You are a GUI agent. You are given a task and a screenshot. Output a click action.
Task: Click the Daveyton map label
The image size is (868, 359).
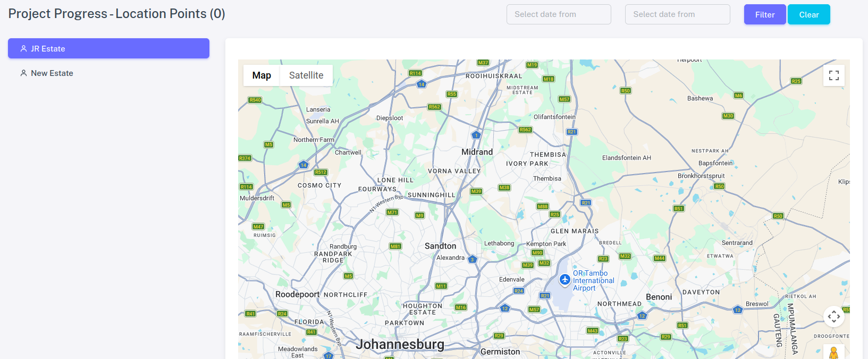pyautogui.click(x=701, y=292)
